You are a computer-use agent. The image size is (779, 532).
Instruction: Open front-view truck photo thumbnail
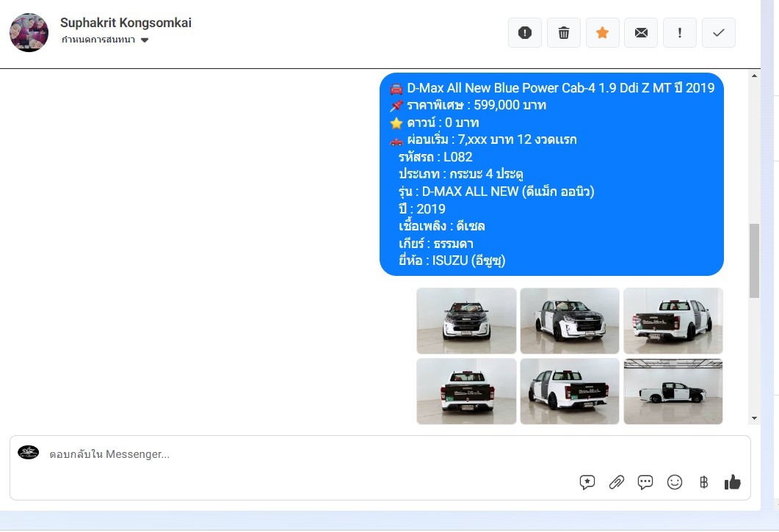tap(466, 321)
